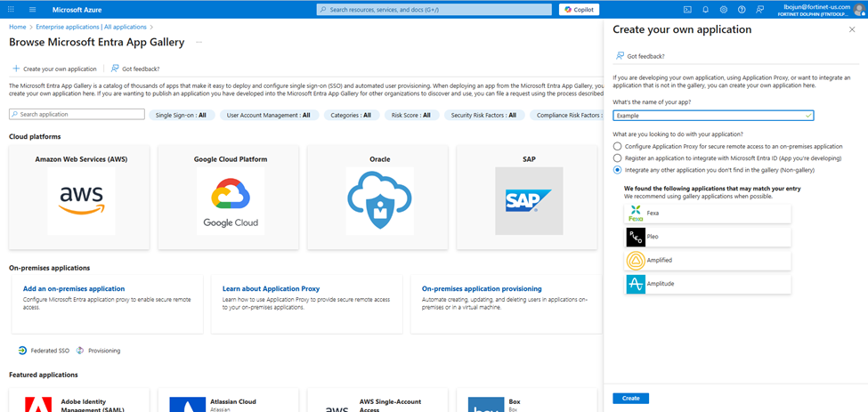Screen dimensions: 868x412
Task: Go to the Home breadcrumb
Action: coord(17,27)
